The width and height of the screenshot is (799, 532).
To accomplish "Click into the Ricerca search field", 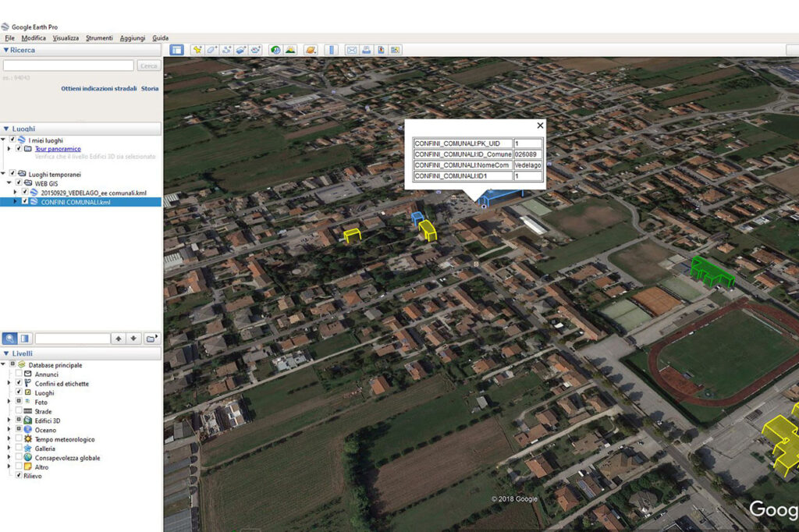I will [69, 66].
